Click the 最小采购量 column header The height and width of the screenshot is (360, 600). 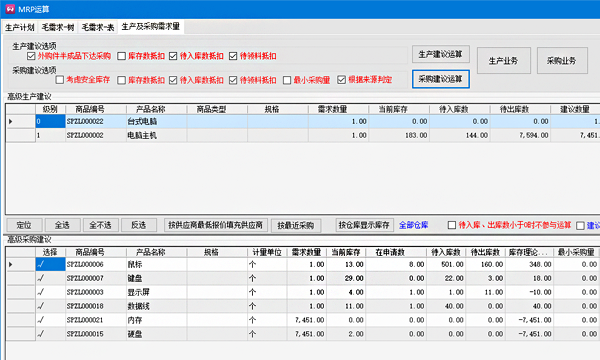tap(576, 252)
